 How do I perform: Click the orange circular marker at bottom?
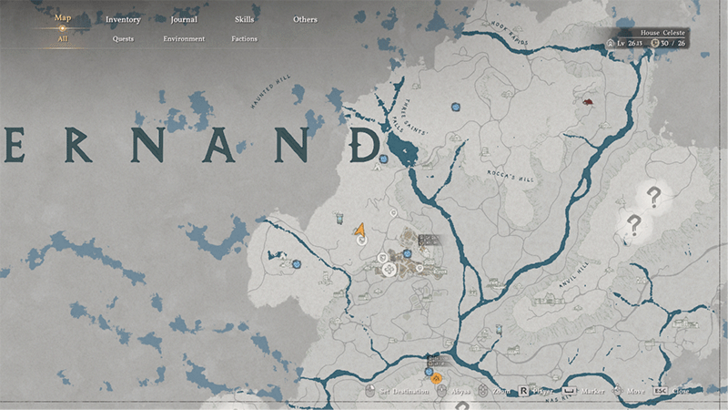point(436,379)
